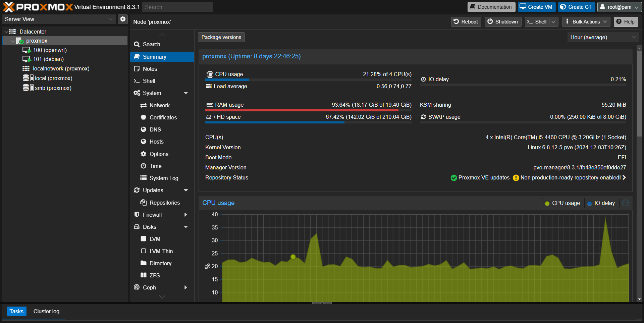This screenshot has height=323, width=644.
Task: Click the Shutdown button
Action: [x=503, y=21]
